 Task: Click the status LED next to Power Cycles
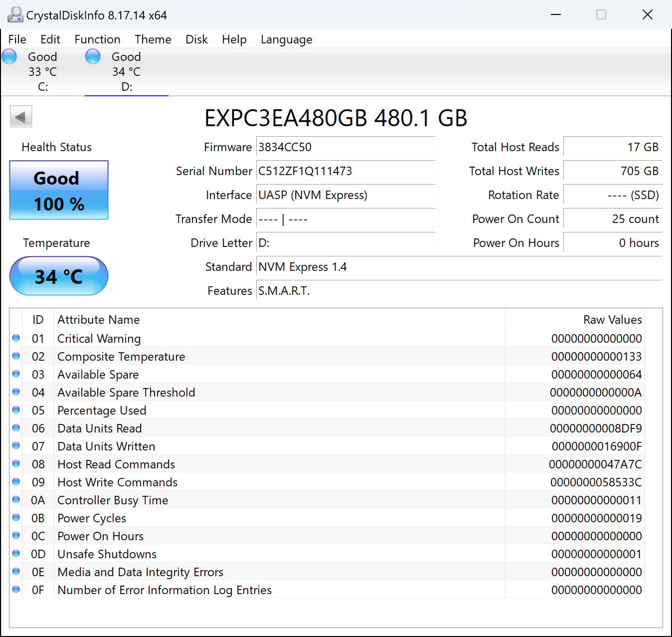pos(15,517)
